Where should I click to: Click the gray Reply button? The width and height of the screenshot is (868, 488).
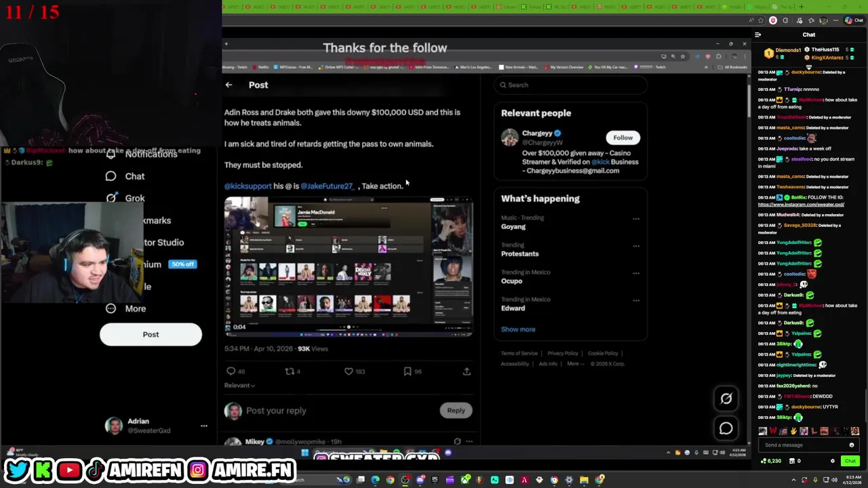(456, 410)
